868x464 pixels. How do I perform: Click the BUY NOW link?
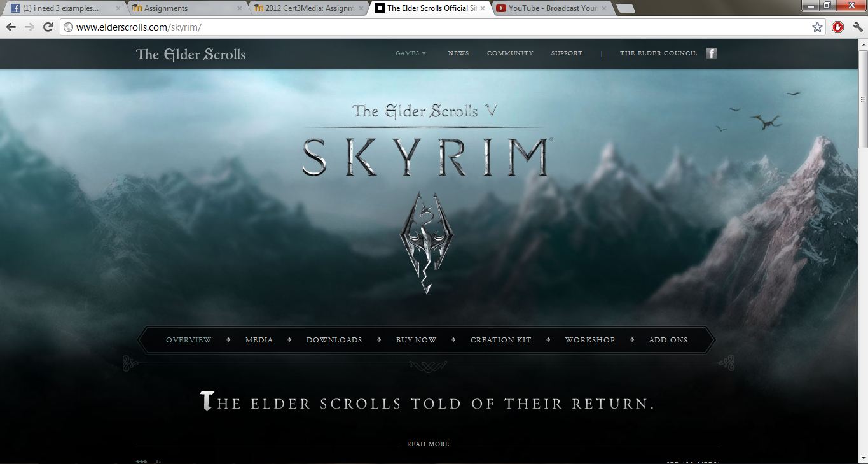point(416,340)
